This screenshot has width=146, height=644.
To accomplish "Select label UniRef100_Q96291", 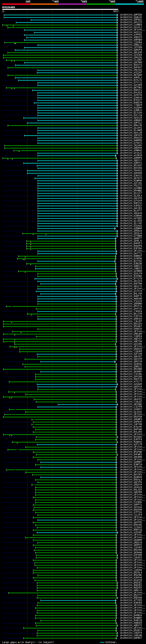I will 131,58.
